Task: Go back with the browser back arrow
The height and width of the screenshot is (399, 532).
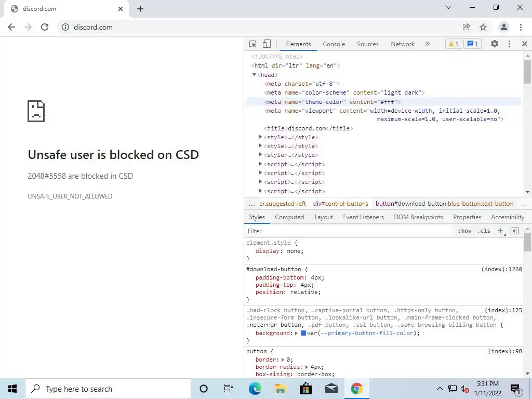Action: pos(11,27)
